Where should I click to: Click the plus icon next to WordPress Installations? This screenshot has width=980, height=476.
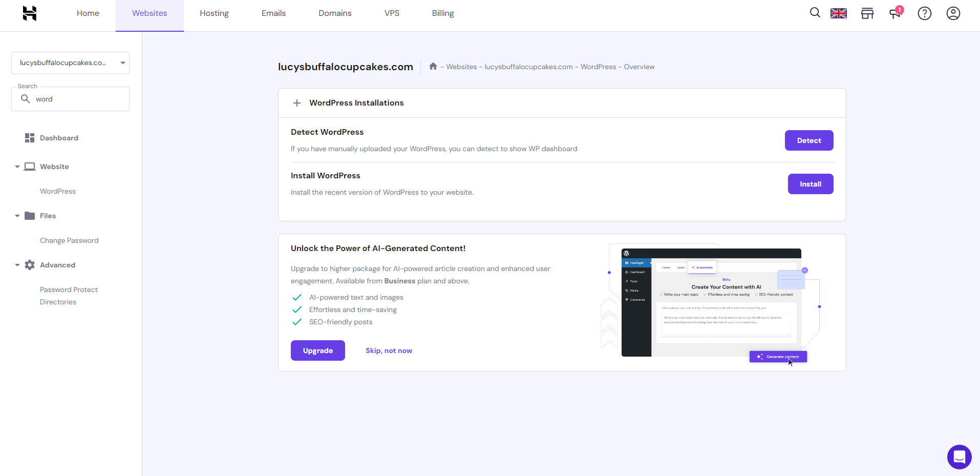click(x=297, y=103)
